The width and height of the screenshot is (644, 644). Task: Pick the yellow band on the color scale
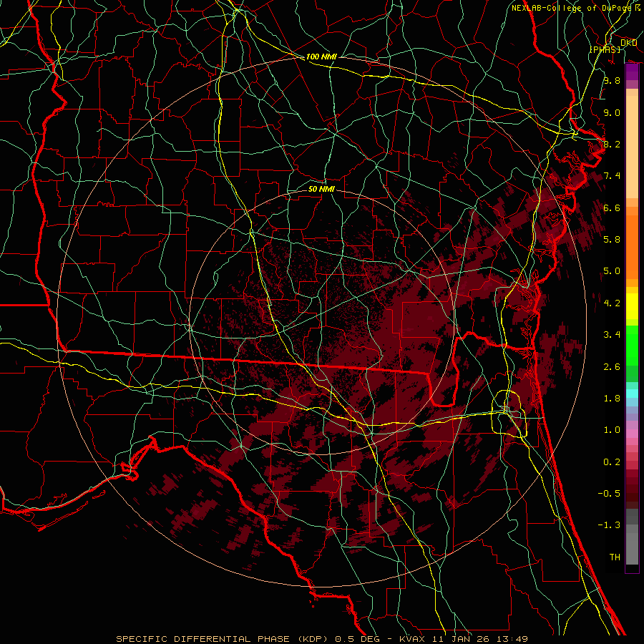[x=632, y=309]
